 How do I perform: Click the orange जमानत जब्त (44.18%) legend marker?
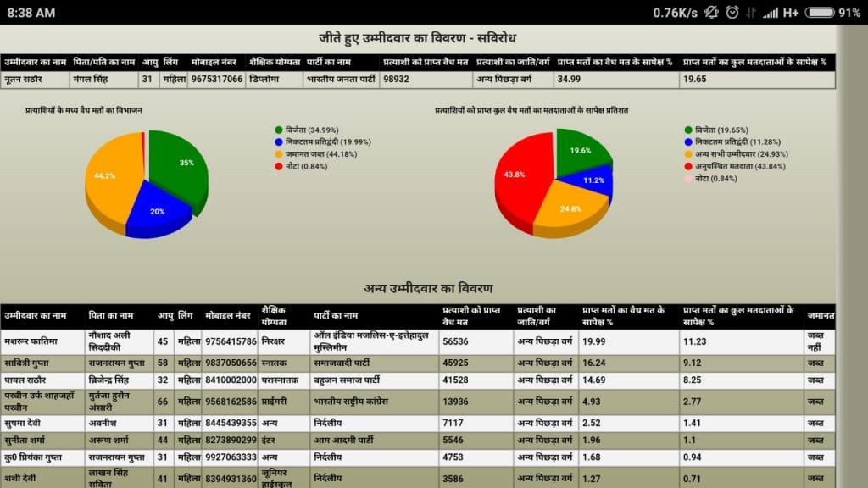pos(278,154)
